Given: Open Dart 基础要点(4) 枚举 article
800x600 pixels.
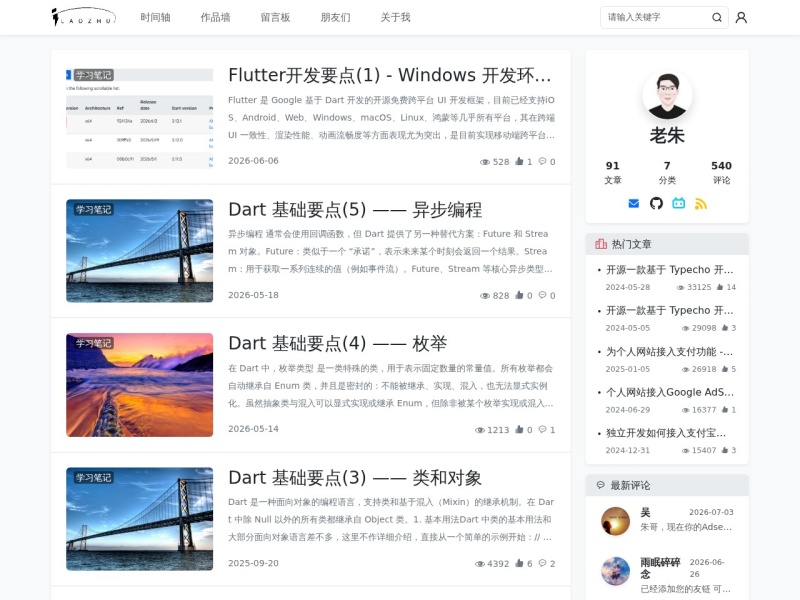Looking at the screenshot, I should (x=338, y=343).
